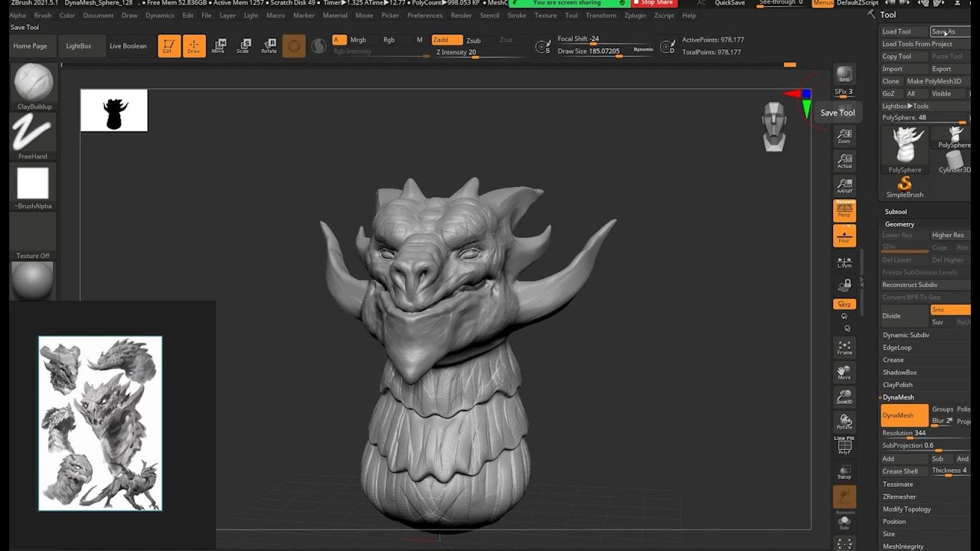
Task: Open the Zplugin menu
Action: [635, 15]
